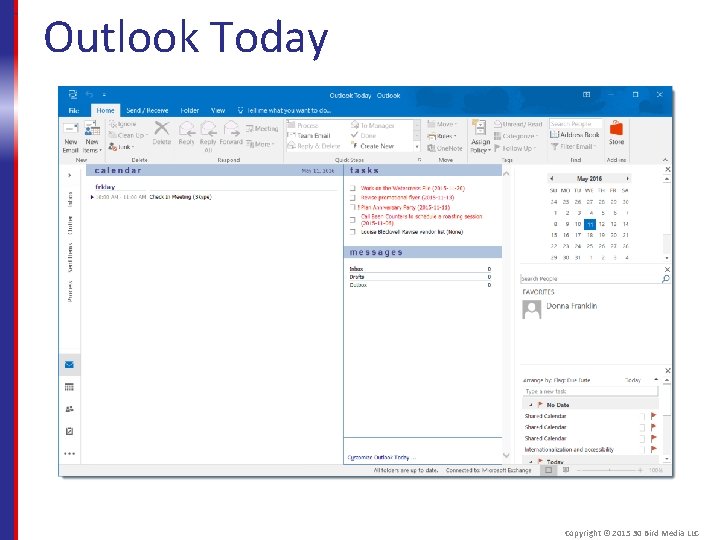The width and height of the screenshot is (720, 540).
Task: Click in the Search People ribbon box
Action: pos(576,124)
